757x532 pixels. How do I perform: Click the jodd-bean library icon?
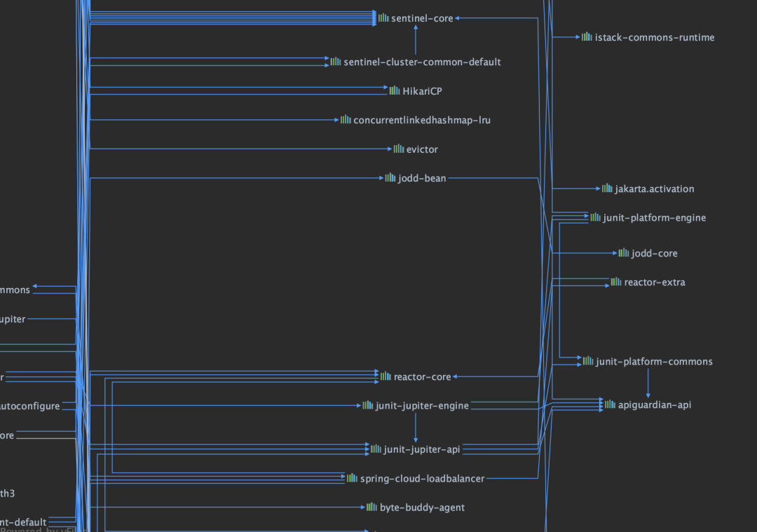coord(390,177)
